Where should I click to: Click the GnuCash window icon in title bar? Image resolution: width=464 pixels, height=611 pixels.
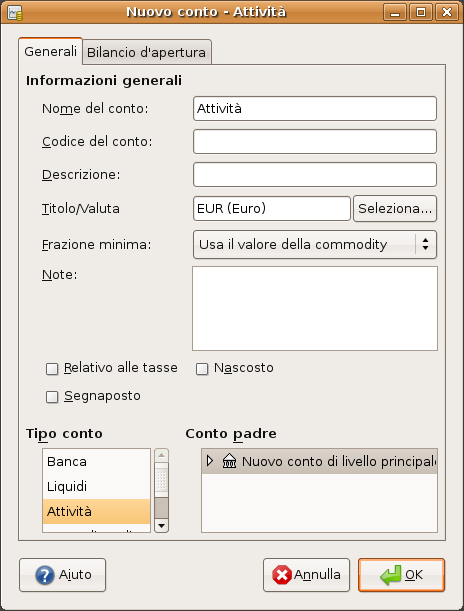pyautogui.click(x=15, y=12)
